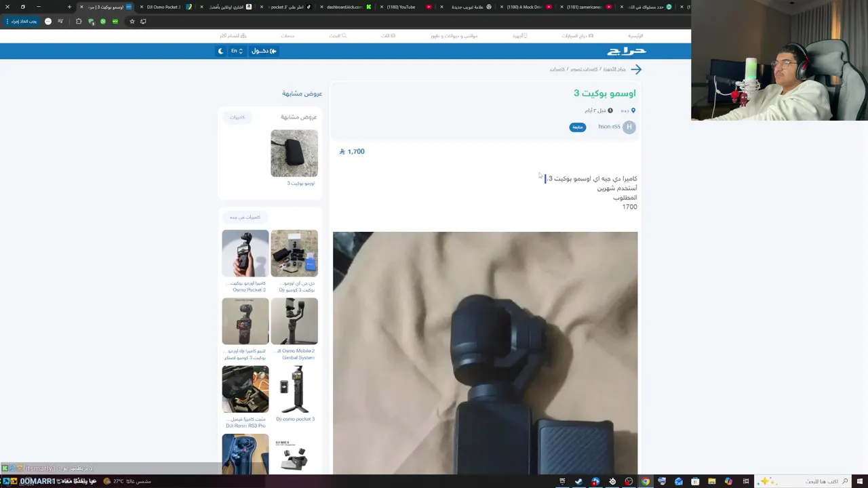
Task: Click الرئيسية in top navigation
Action: click(635, 36)
